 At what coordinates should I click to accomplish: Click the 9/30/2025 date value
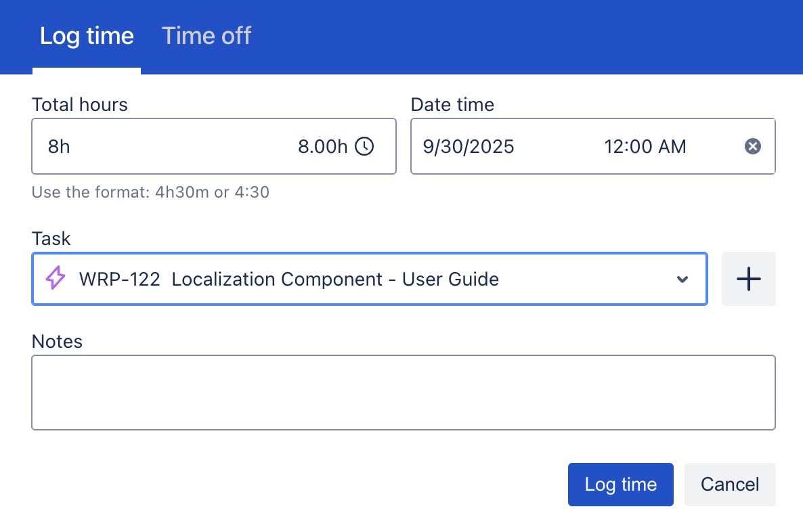click(x=469, y=146)
